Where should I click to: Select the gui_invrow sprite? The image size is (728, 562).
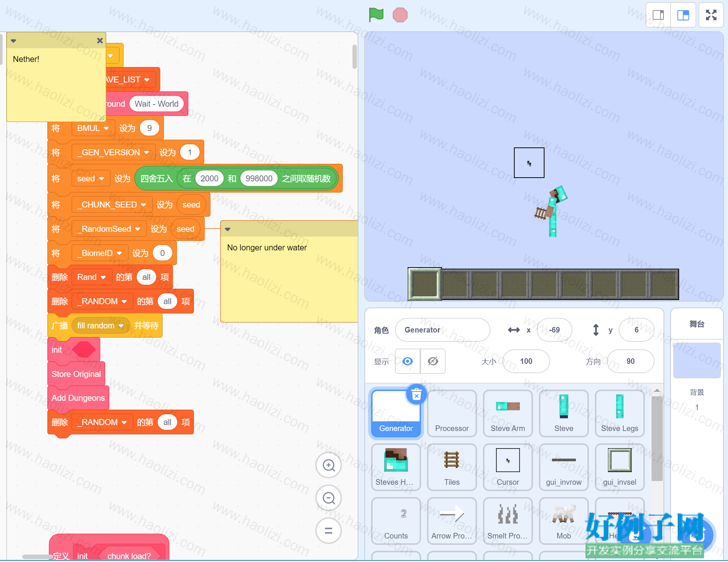(x=564, y=467)
